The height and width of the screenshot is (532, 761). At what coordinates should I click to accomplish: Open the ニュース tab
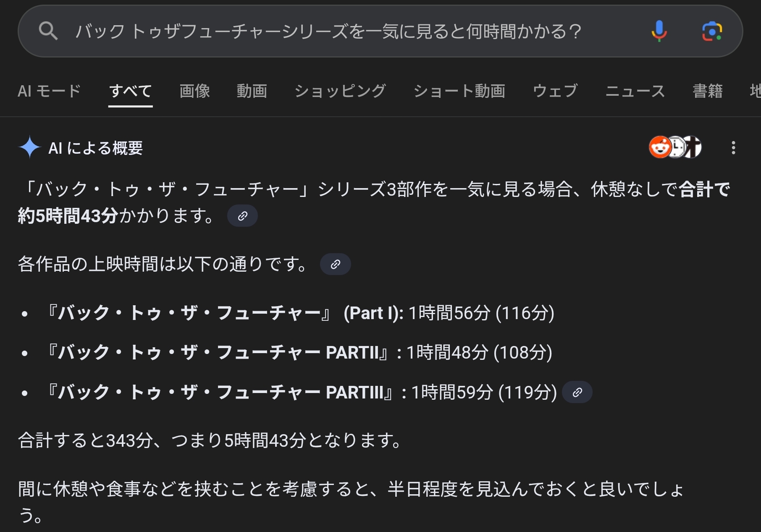[x=635, y=91]
